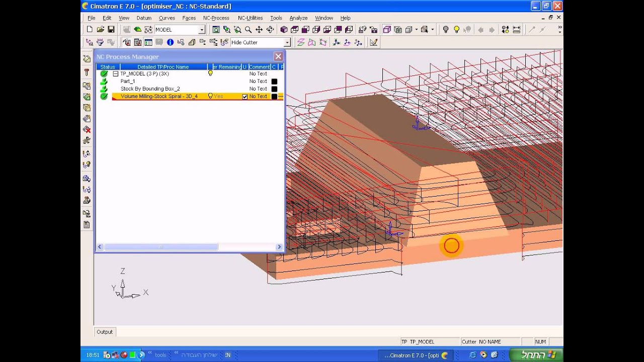
Task: Collapse the TP_MODEL tree node
Action: point(115,73)
